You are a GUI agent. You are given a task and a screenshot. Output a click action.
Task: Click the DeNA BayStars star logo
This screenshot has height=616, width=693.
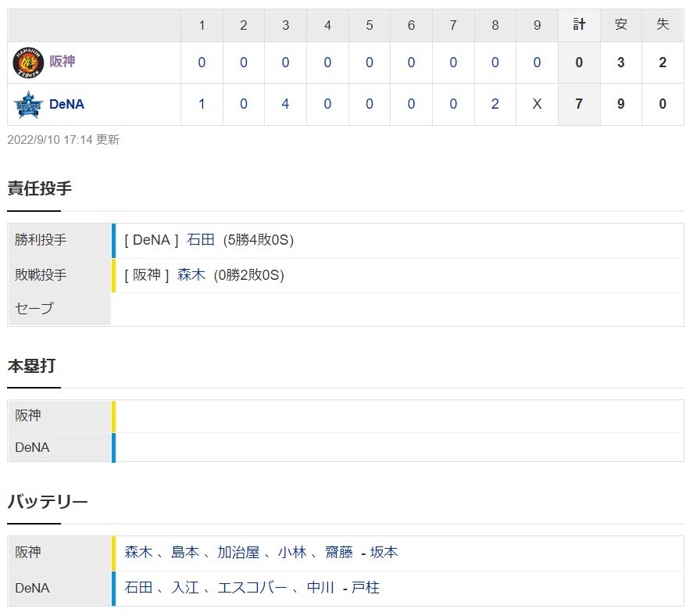tap(27, 104)
